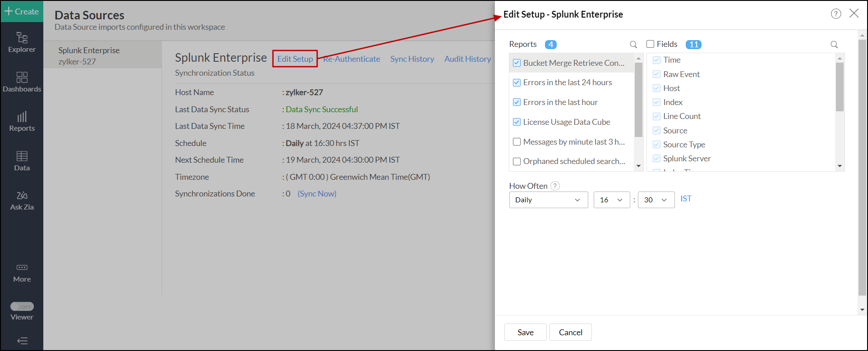Click the help icon beside How Often

555,186
